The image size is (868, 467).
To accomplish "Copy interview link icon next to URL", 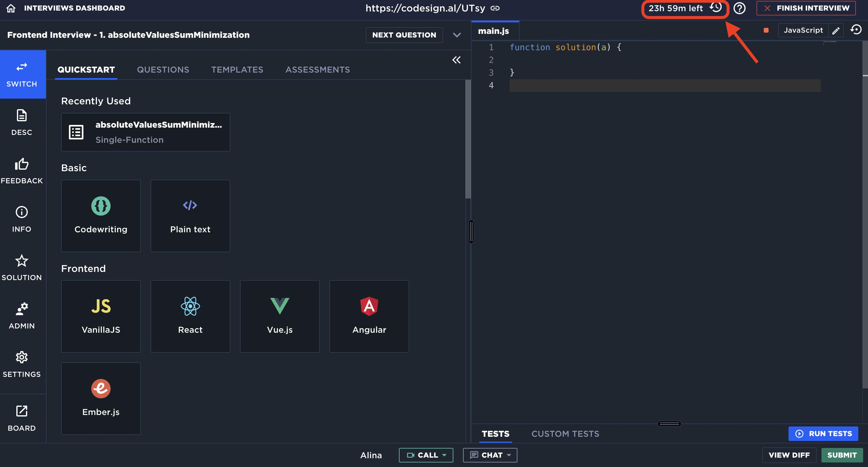I will click(x=495, y=8).
